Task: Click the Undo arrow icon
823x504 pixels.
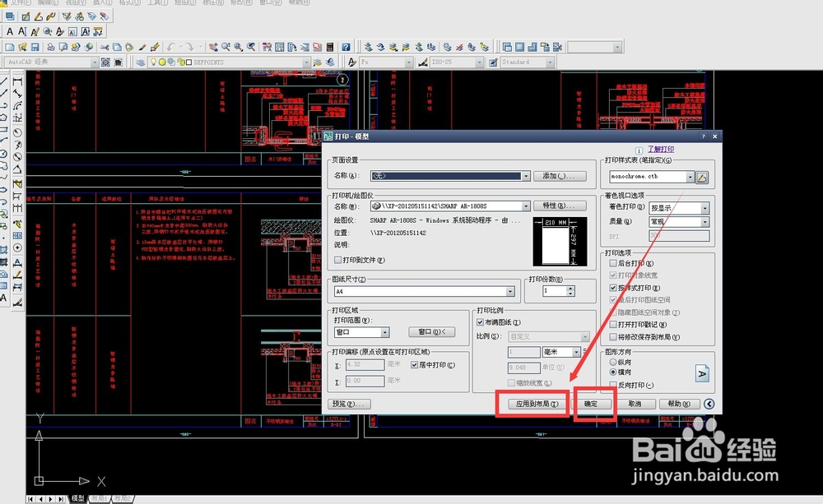Action: pos(171,47)
